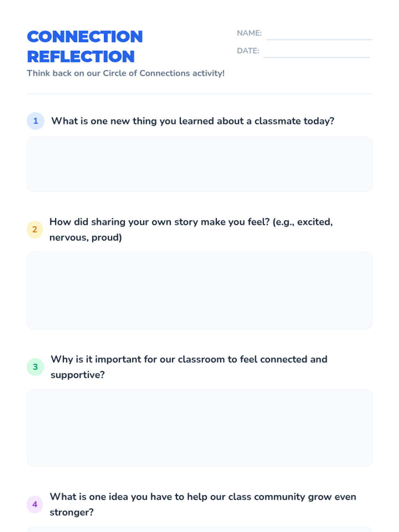Click the NAME: label

coord(249,33)
